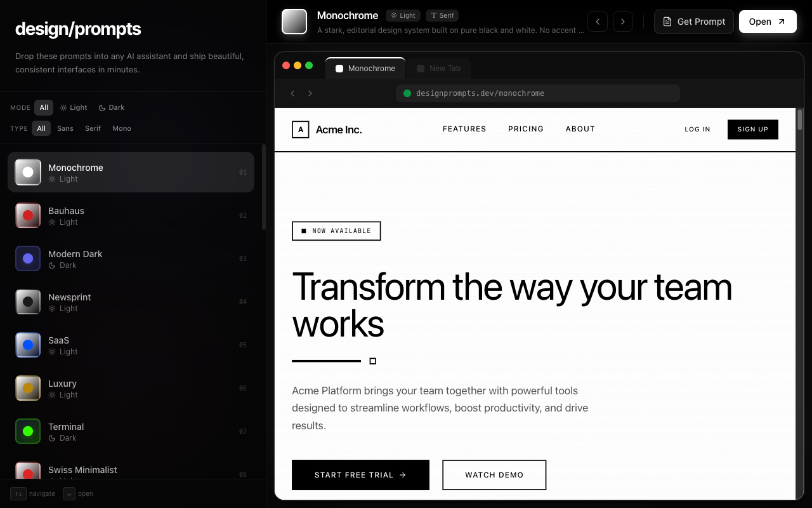Click the Modern Dark theme icon
Image resolution: width=812 pixels, height=508 pixels.
[x=28, y=258]
